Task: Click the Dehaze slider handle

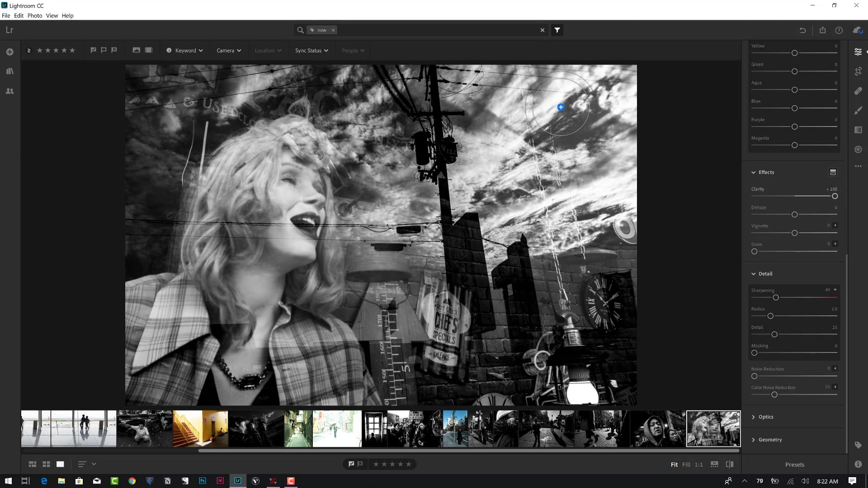Action: pos(794,215)
